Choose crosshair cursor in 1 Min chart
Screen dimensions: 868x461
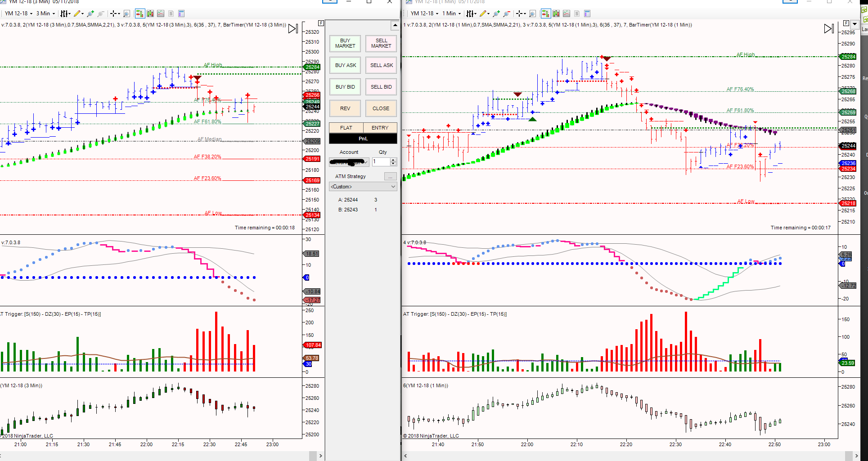[519, 13]
